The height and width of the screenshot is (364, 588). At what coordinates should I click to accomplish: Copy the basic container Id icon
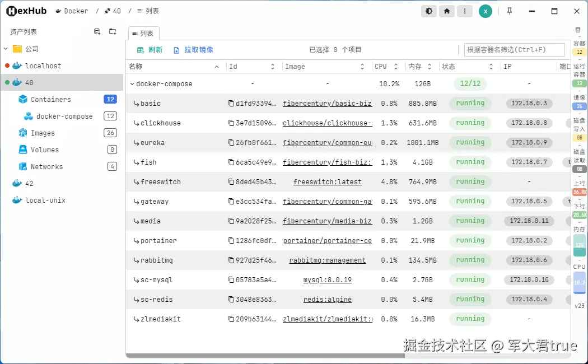pyautogui.click(x=231, y=104)
